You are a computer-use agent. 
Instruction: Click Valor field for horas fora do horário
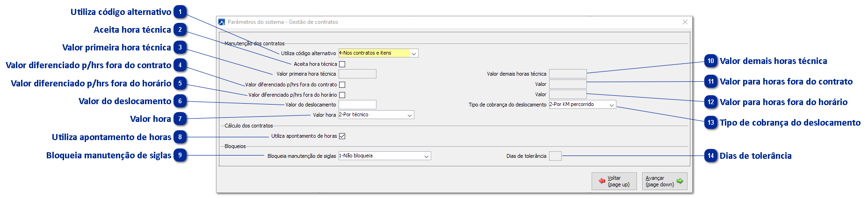[568, 94]
